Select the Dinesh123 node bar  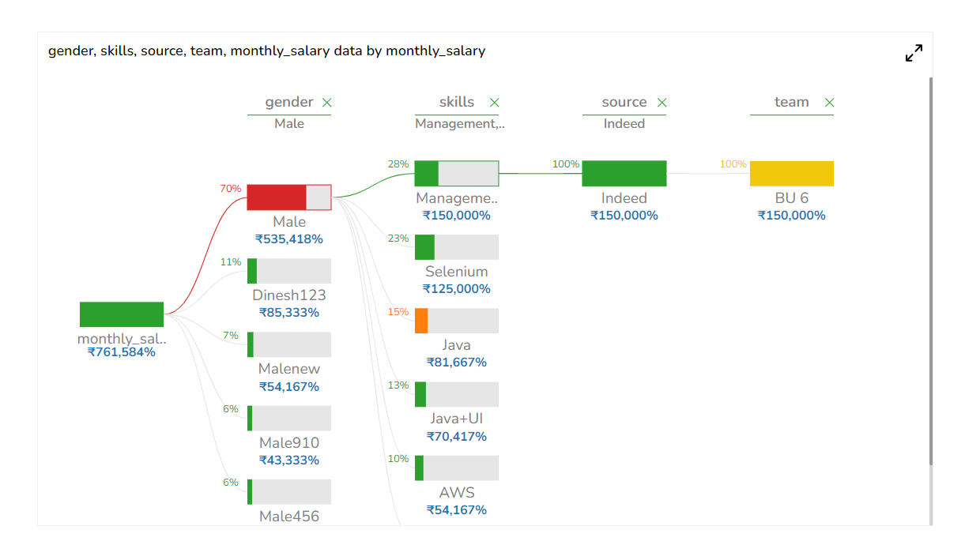[x=288, y=271]
